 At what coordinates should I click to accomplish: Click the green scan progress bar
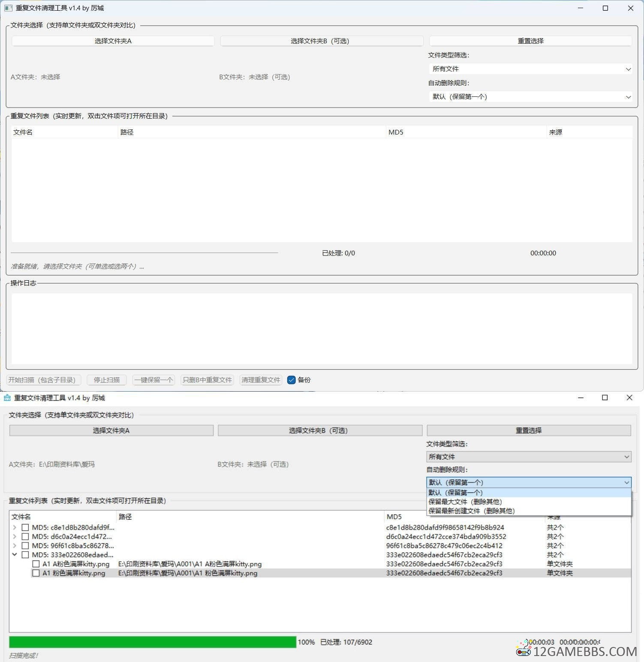pos(152,642)
